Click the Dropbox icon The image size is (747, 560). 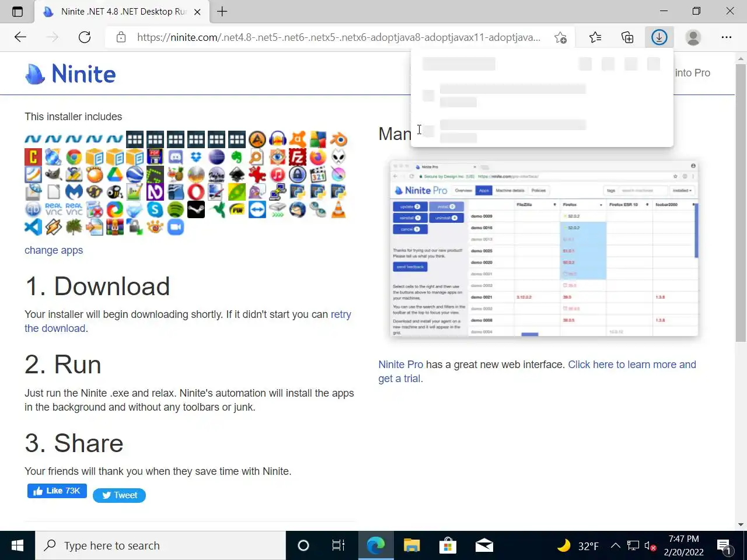coord(196,156)
